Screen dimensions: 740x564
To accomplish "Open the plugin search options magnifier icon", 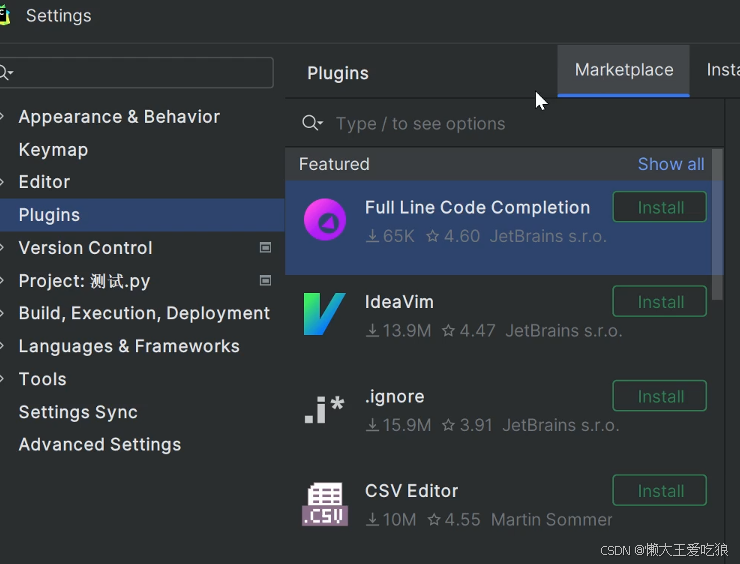I will coord(312,123).
